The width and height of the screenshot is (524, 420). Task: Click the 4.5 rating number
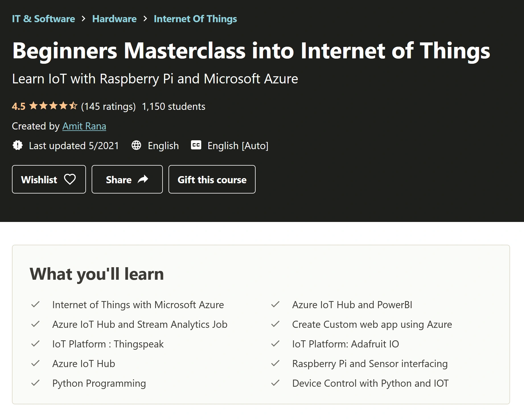pyautogui.click(x=19, y=106)
